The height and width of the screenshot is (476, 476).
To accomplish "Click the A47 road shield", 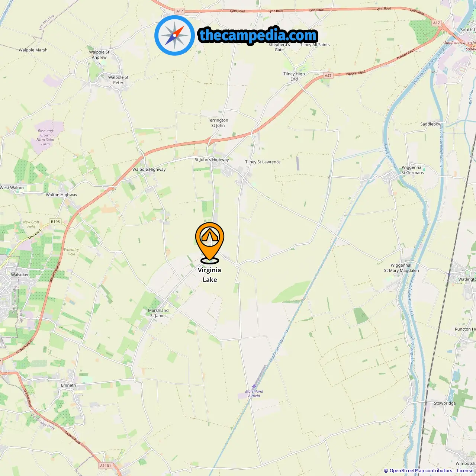I will coord(328,75).
